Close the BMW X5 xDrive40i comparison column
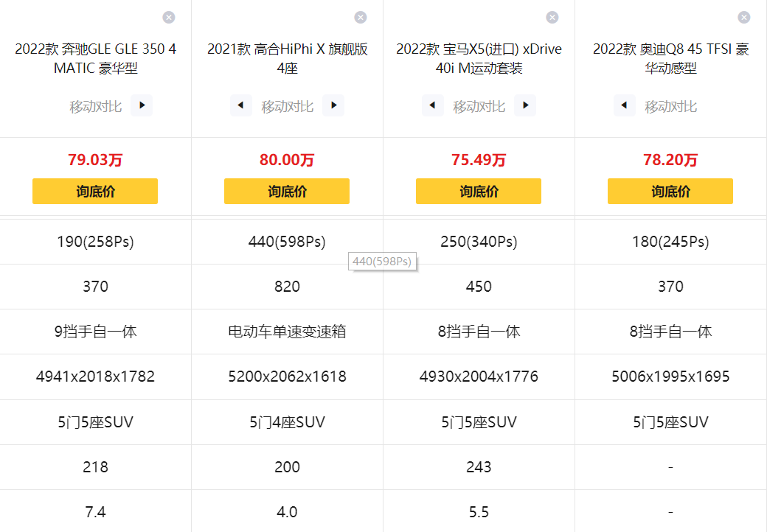767x532 pixels. coord(552,17)
